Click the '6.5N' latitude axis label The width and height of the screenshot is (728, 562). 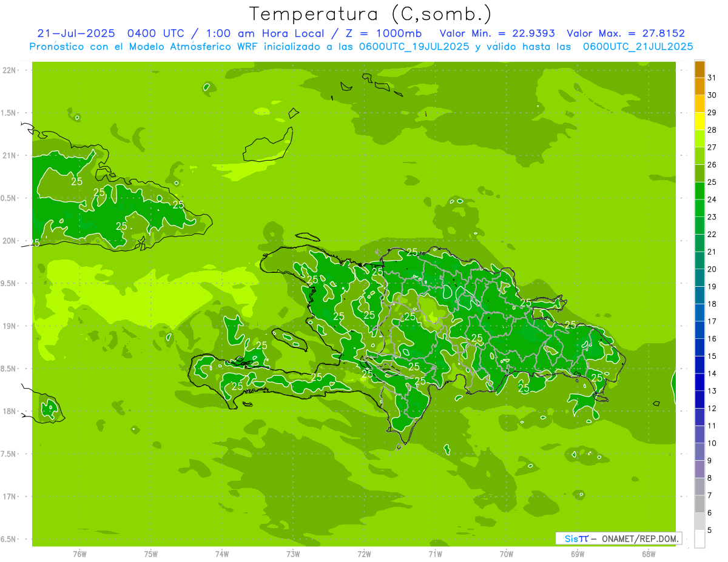[8, 539]
